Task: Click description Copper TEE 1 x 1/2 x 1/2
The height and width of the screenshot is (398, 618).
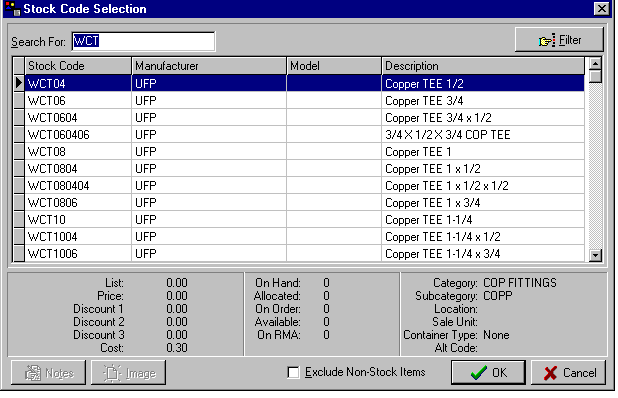Action: click(x=447, y=185)
